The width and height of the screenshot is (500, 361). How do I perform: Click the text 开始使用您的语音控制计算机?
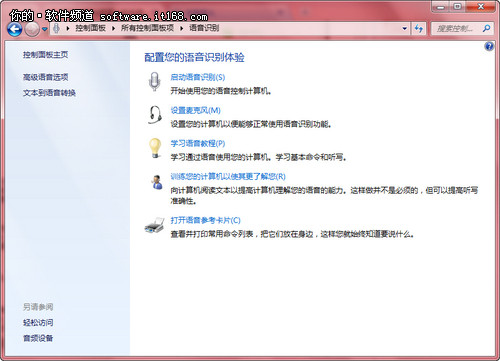[x=221, y=91]
